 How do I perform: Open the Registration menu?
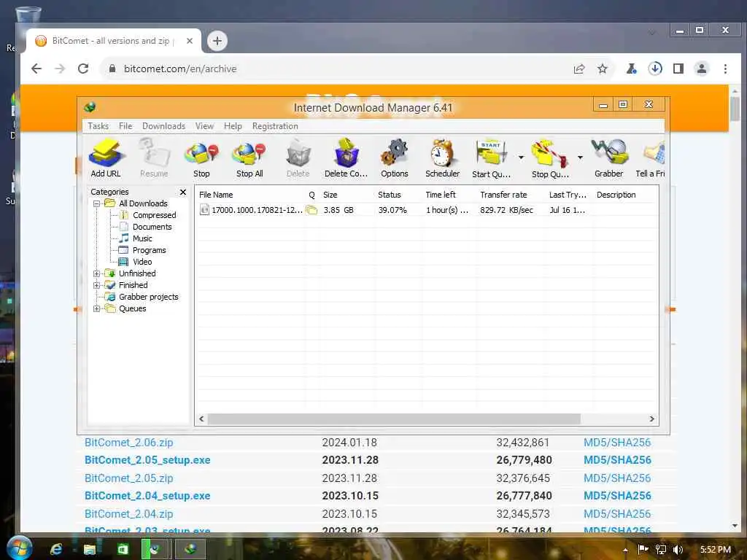pyautogui.click(x=275, y=126)
